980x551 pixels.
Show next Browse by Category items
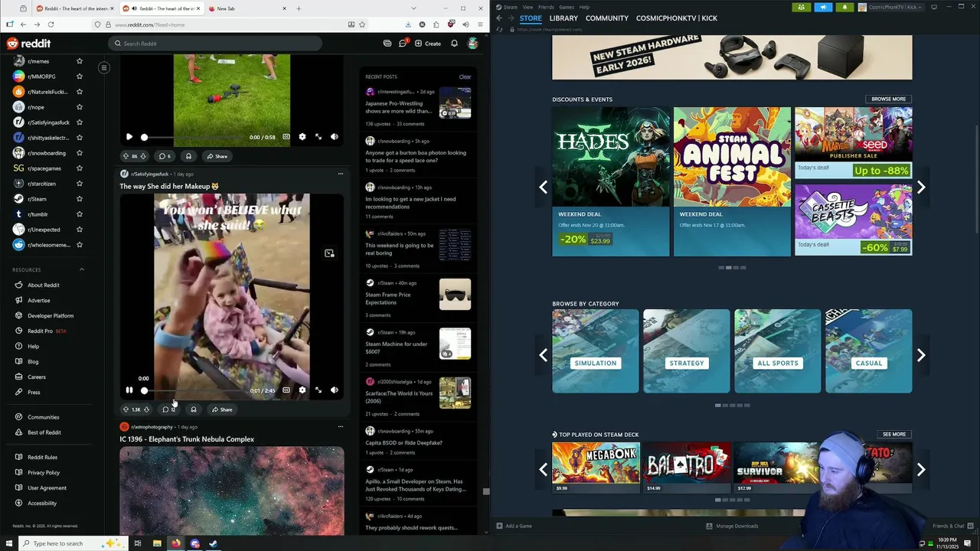(x=921, y=355)
